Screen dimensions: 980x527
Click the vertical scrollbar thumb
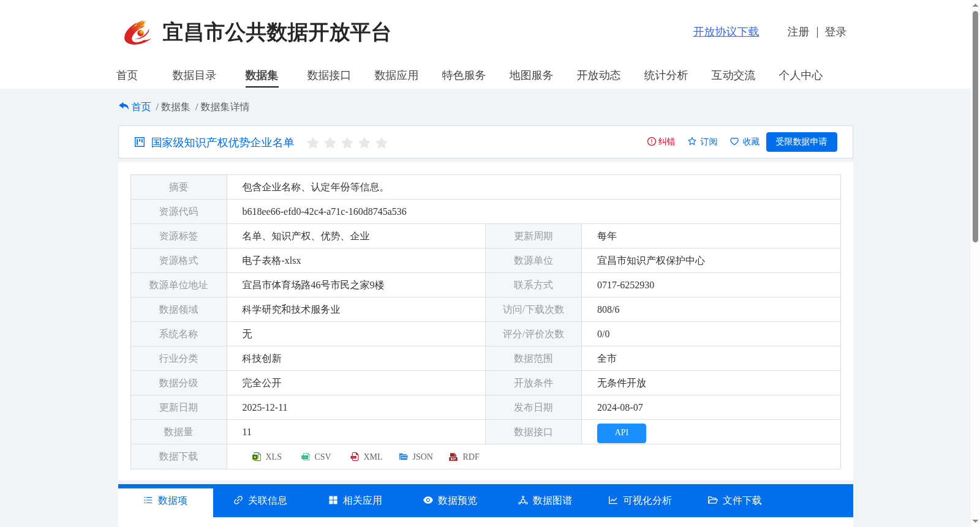975,127
